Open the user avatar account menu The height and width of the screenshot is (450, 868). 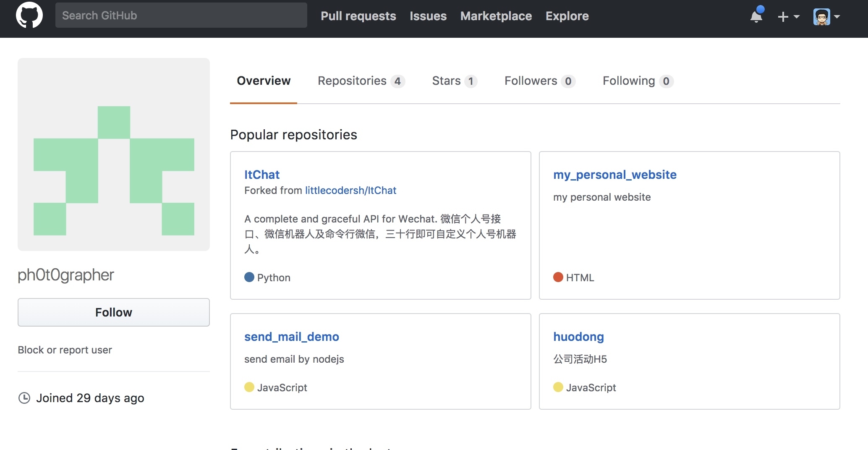pyautogui.click(x=826, y=16)
